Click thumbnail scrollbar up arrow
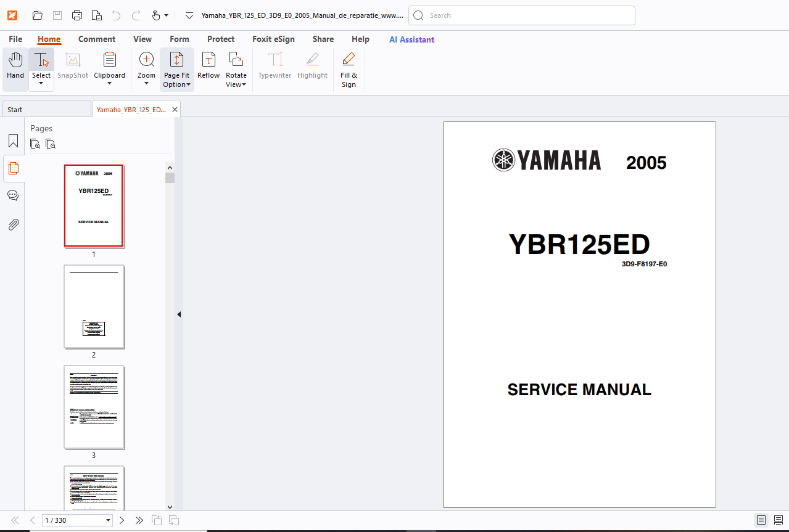This screenshot has width=789, height=532. click(170, 167)
